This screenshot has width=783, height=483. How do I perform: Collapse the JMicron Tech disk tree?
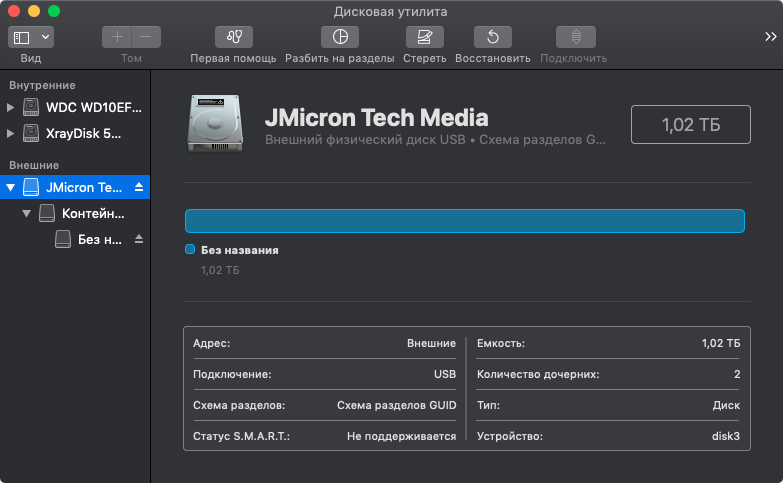point(11,187)
